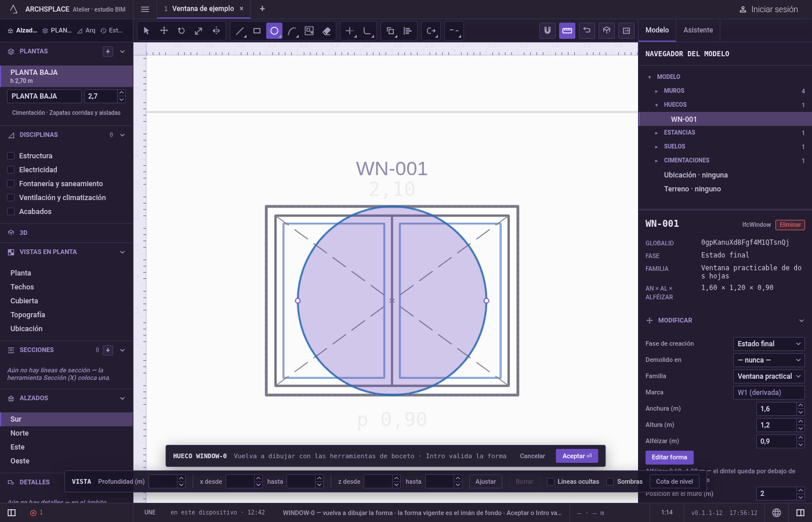The width and height of the screenshot is (812, 522).
Task: Enable the Estructura discipline checkbox
Action: (10, 156)
